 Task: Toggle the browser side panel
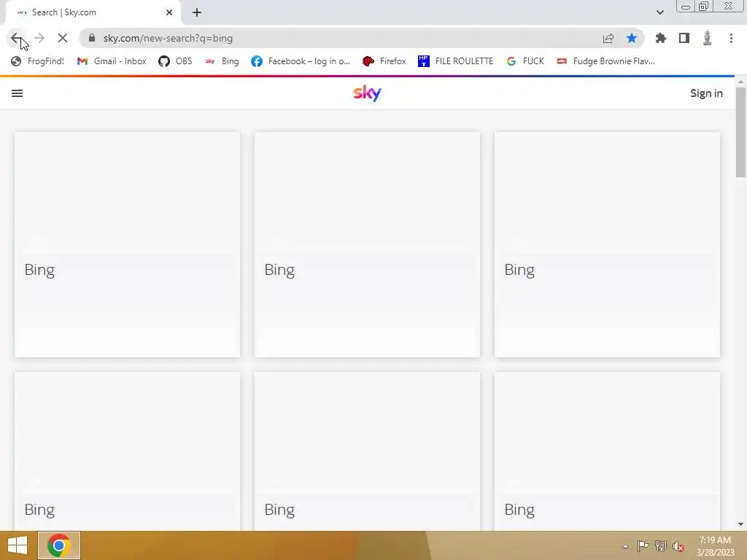684,38
